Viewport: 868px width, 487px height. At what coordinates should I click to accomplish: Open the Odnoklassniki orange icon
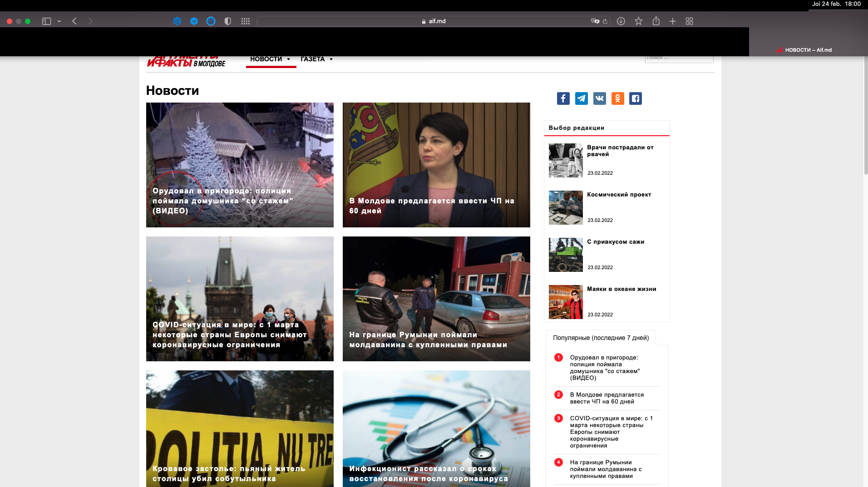617,98
